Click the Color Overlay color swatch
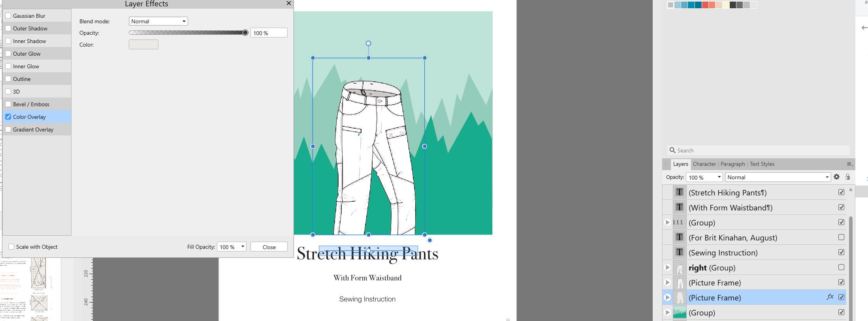 point(143,45)
